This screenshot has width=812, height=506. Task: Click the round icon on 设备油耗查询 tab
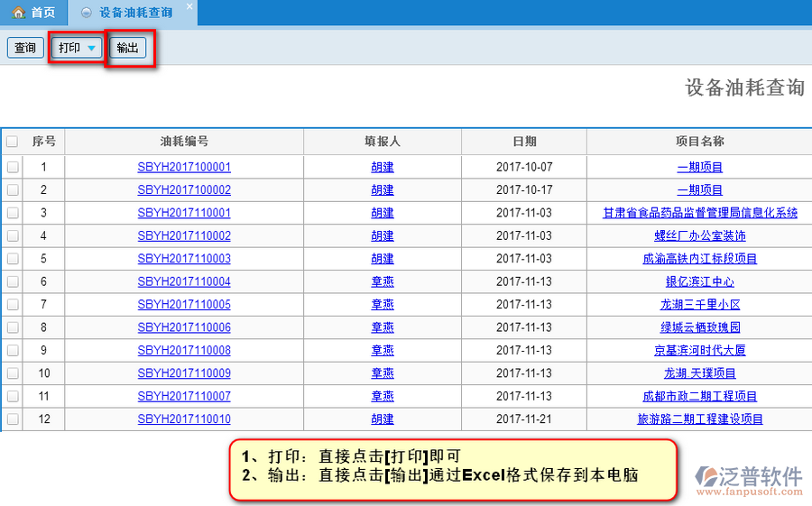[x=86, y=13]
